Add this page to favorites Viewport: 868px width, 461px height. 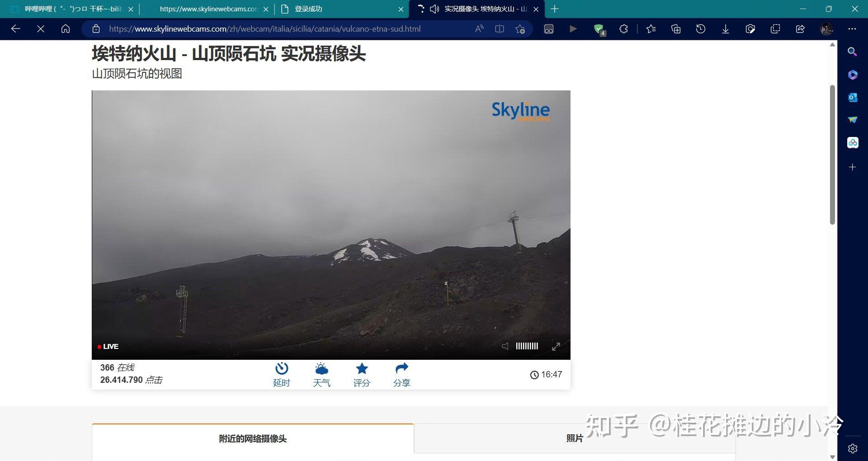pos(520,29)
